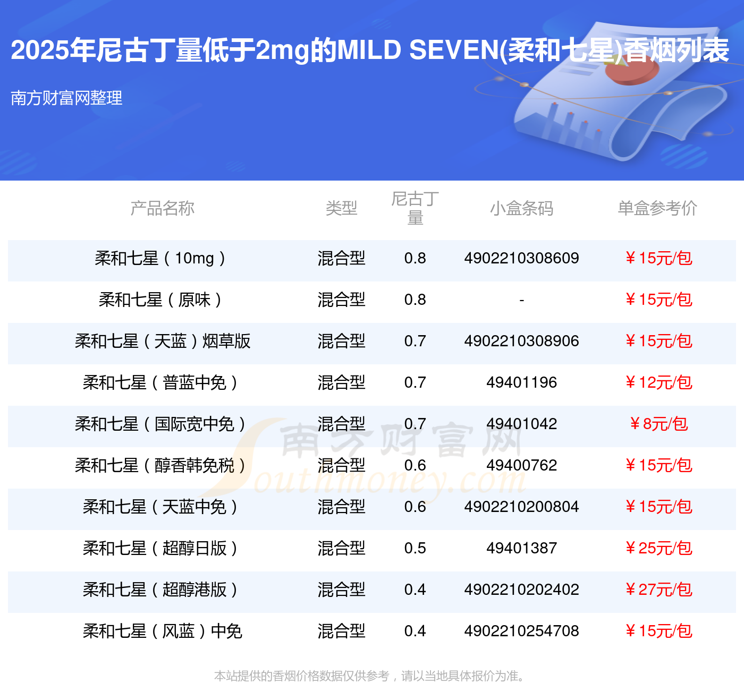The image size is (744, 700).
Task: Select the price for 柔和七星（风蓝）中免
Action: tap(658, 631)
